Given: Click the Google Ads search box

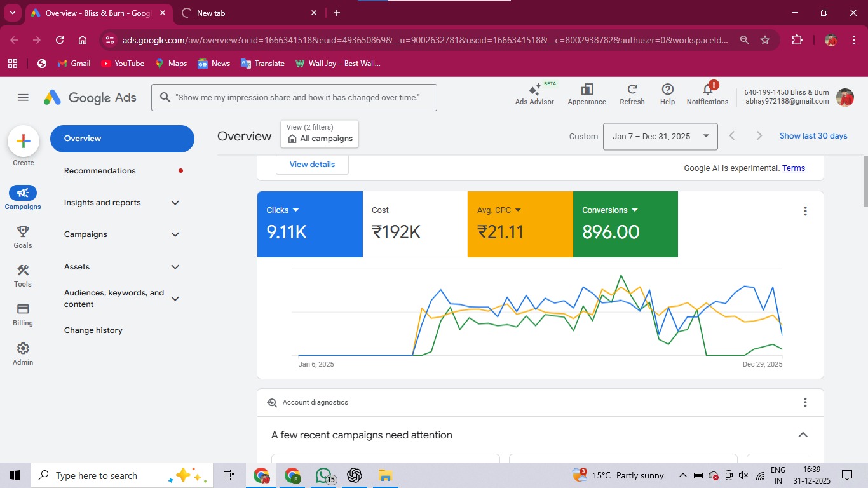Looking at the screenshot, I should [294, 97].
